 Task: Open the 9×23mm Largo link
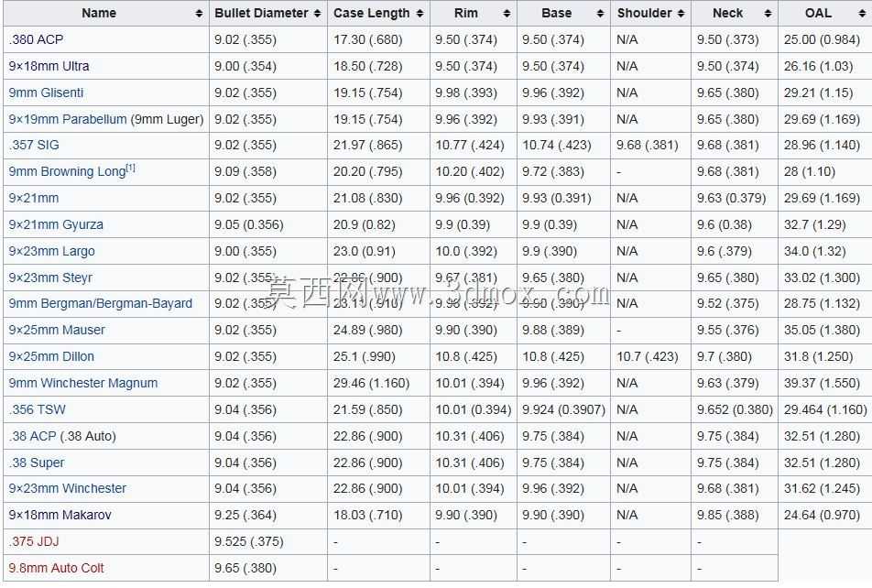pos(51,251)
